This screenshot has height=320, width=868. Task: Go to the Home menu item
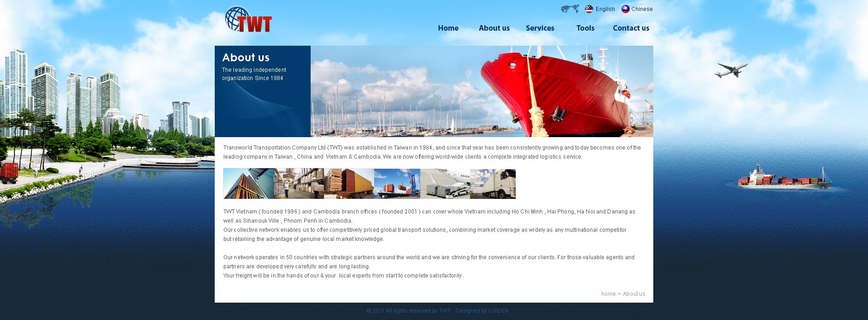pyautogui.click(x=448, y=28)
